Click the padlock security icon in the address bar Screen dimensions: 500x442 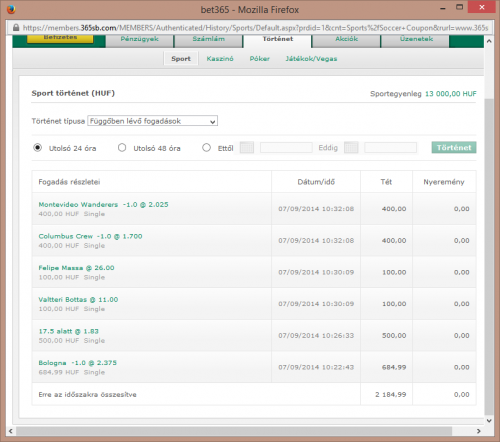pos(16,28)
